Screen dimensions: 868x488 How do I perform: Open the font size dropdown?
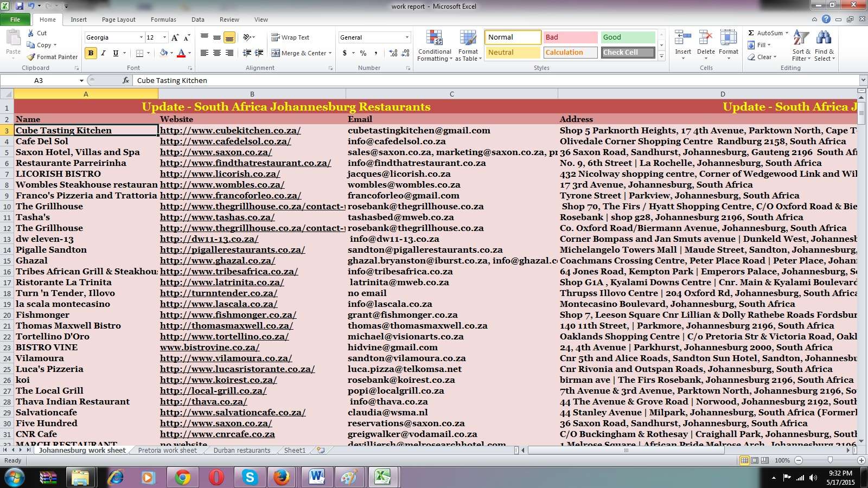coord(164,37)
